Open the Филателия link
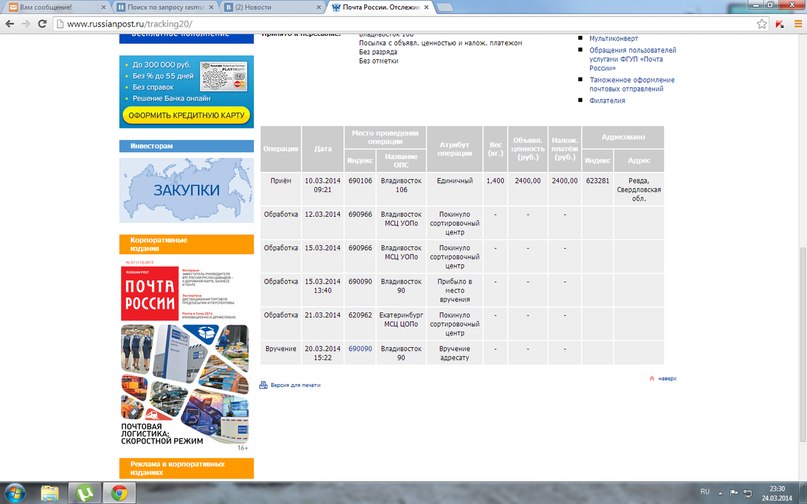This screenshot has height=504, width=807. point(607,100)
